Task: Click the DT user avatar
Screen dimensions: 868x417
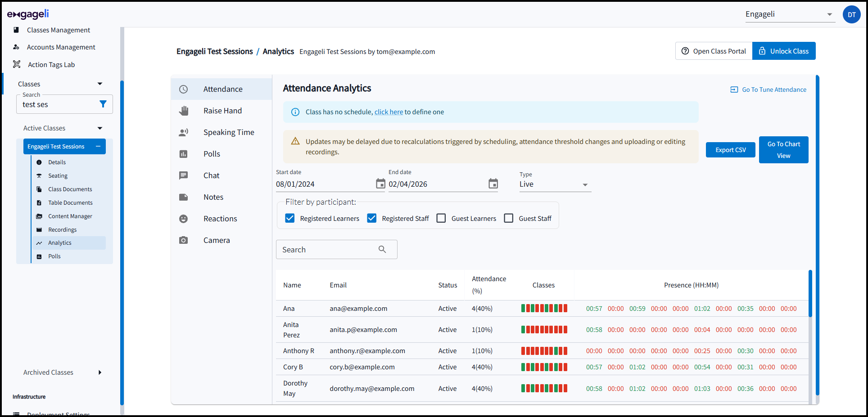Action: click(851, 14)
